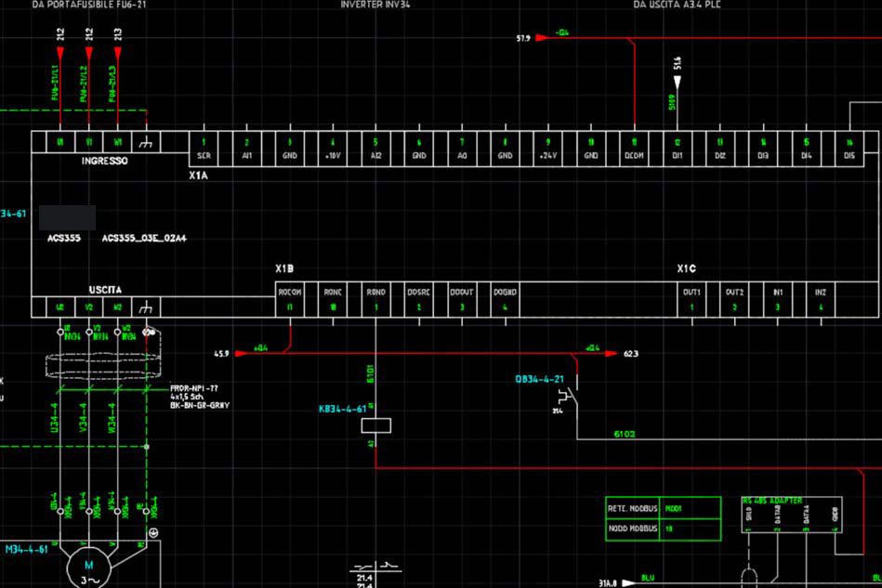This screenshot has height=588, width=882.
Task: Click the DI1 terminal box
Action: [678, 149]
